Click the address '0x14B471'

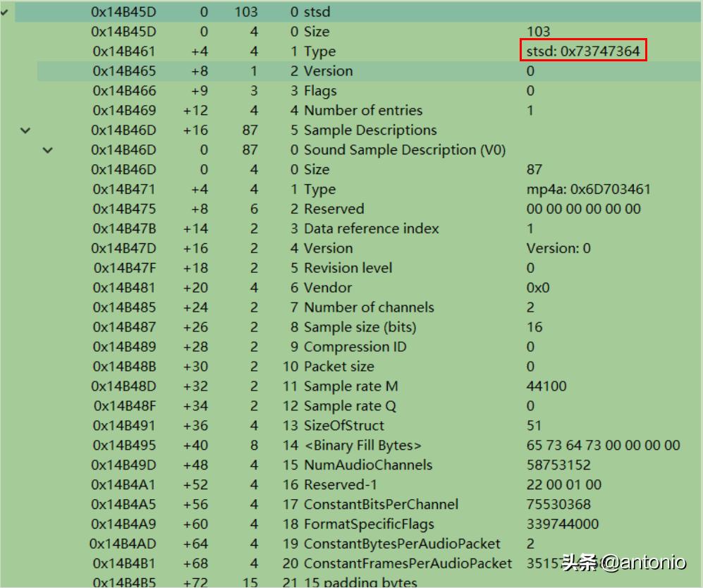[x=124, y=189]
